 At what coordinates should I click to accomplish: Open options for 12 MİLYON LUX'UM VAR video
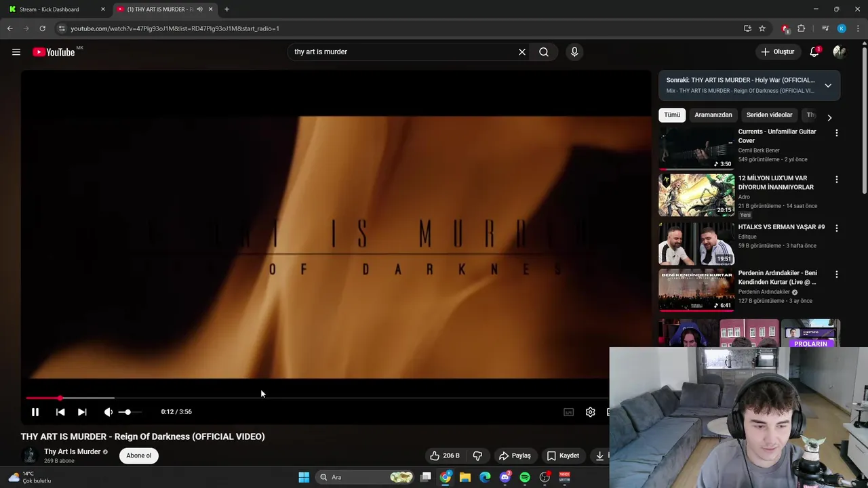click(837, 180)
